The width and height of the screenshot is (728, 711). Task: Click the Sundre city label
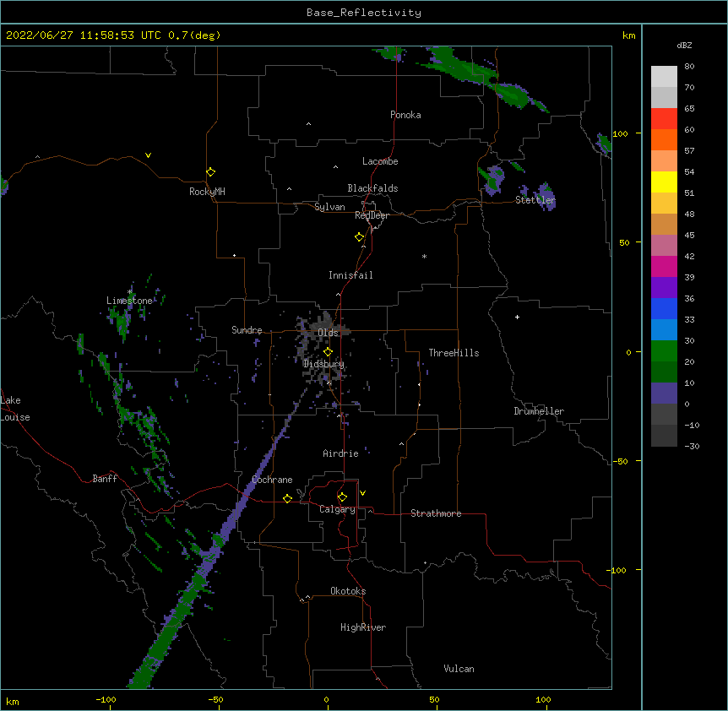[x=247, y=330]
